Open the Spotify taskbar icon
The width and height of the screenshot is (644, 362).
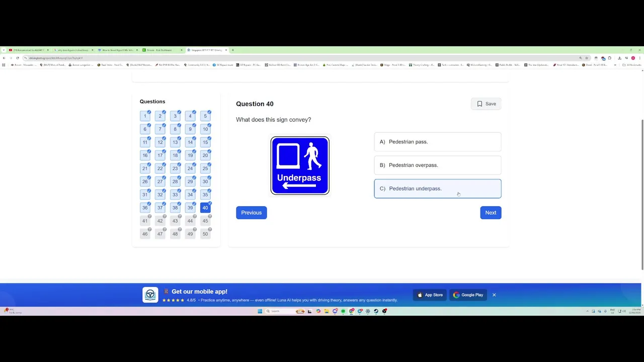[343, 311]
